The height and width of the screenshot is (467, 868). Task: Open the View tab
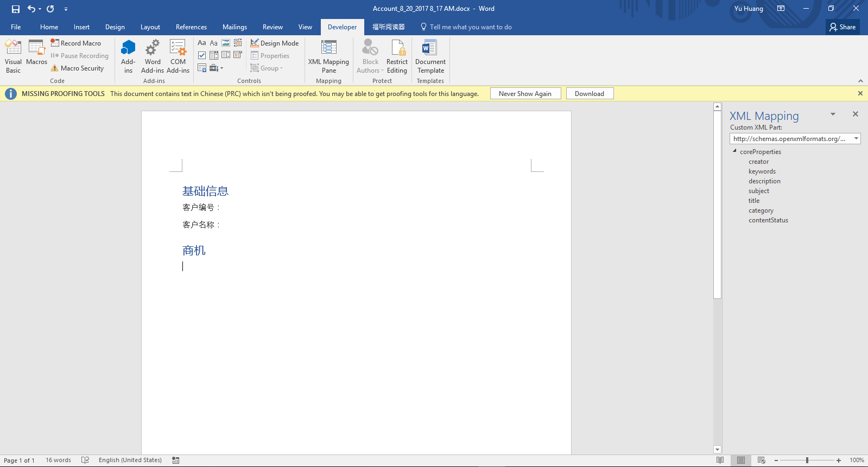(x=305, y=27)
